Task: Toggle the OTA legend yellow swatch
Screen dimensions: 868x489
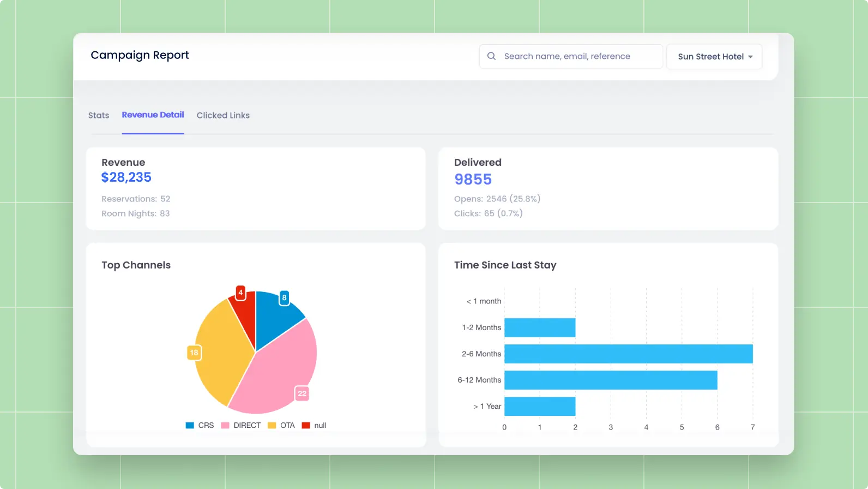Action: coord(272,425)
